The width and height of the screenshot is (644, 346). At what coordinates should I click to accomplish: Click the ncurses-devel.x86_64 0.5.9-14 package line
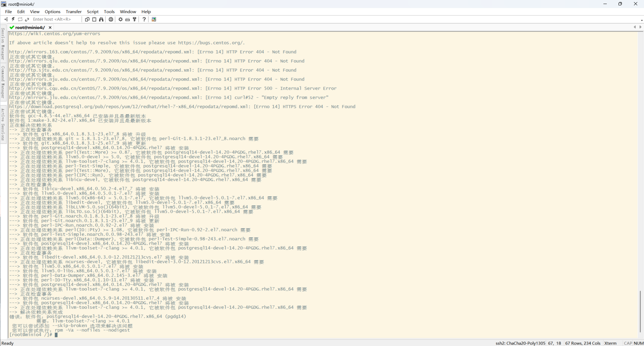point(98,298)
